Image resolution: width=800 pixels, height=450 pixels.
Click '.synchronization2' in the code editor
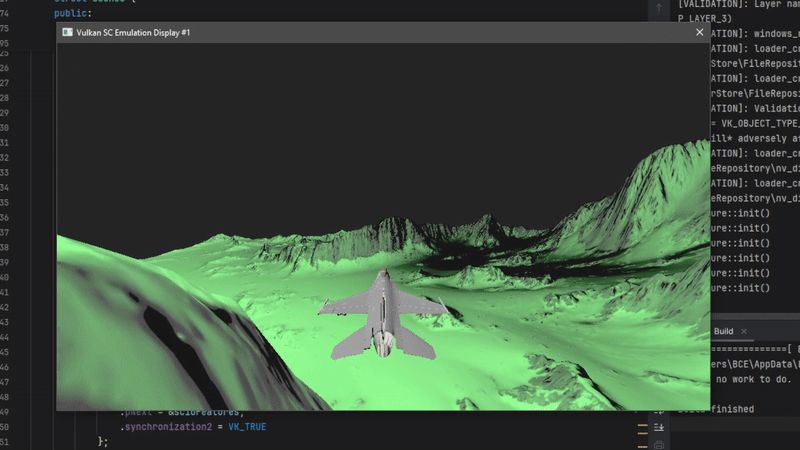[166, 427]
